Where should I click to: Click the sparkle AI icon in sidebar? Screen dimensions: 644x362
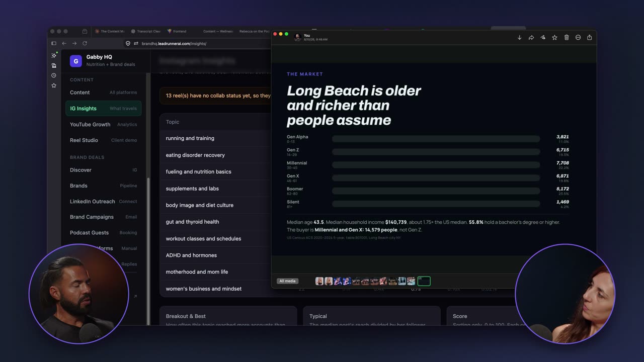54,55
